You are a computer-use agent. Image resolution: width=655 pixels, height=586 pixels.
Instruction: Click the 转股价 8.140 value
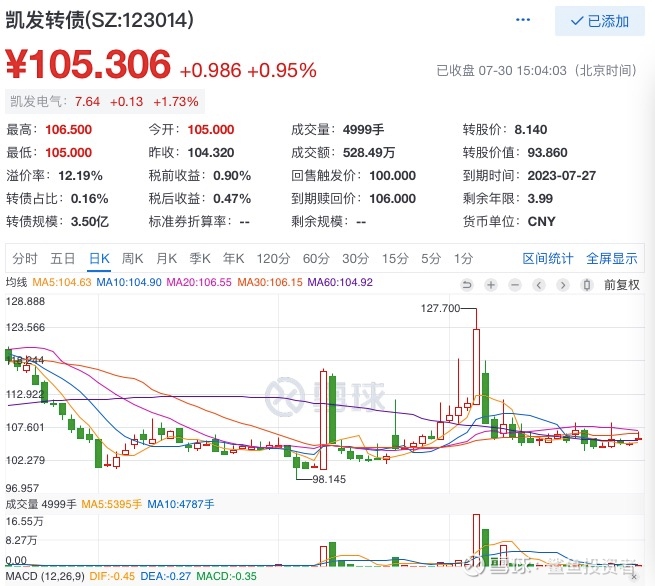pyautogui.click(x=531, y=129)
